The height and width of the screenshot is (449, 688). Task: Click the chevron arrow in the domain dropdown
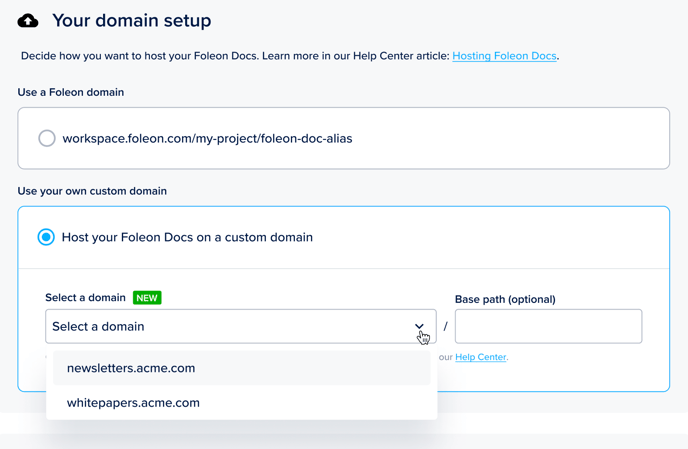tap(419, 326)
